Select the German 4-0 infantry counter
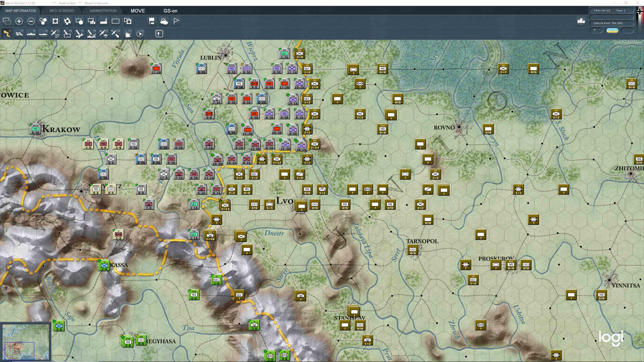 [88, 144]
